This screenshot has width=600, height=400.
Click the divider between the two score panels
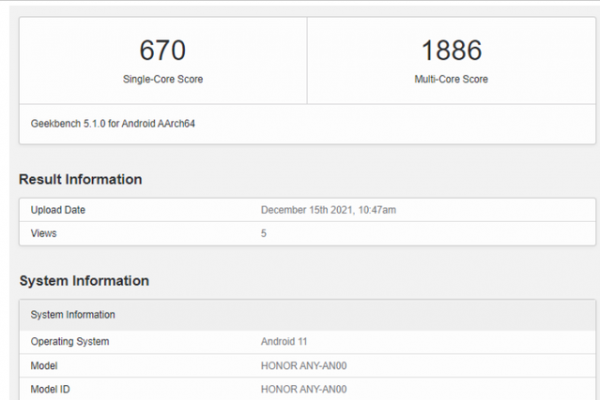pyautogui.click(x=307, y=60)
